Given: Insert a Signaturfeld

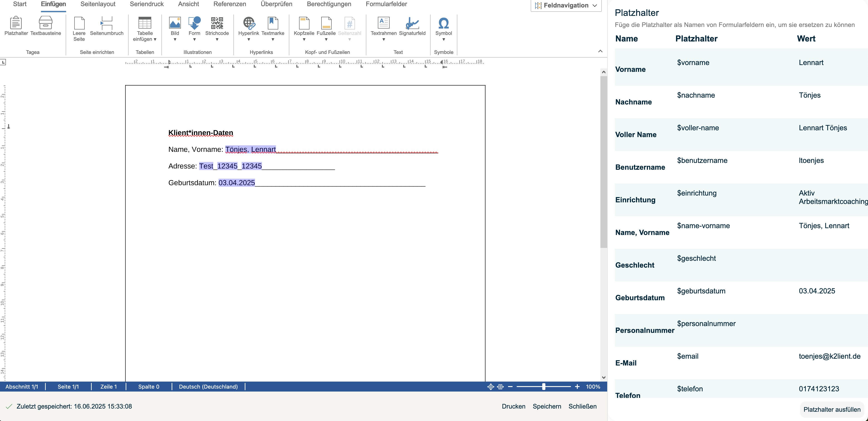Looking at the screenshot, I should 412,26.
